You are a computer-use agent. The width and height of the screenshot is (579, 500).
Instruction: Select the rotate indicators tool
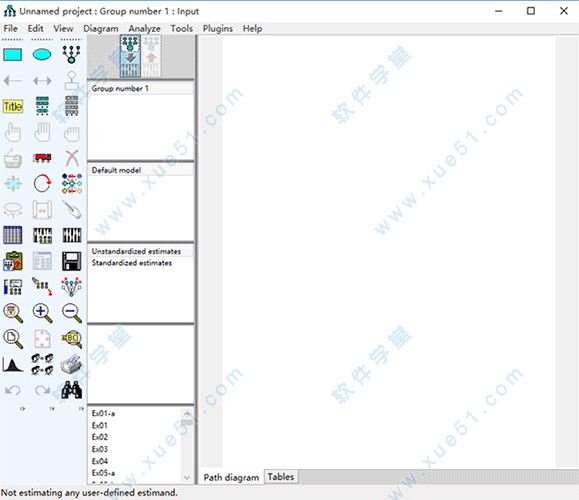pyautogui.click(x=42, y=184)
